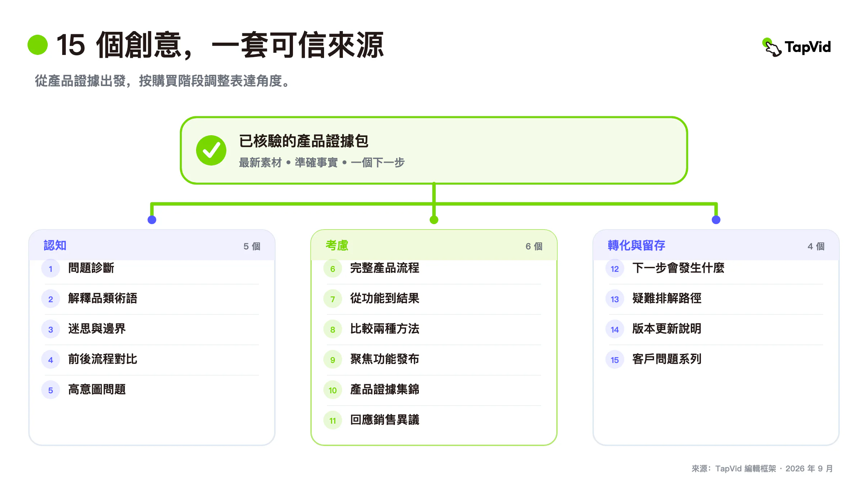Select the 聚焦功能發布 item

[433, 360]
